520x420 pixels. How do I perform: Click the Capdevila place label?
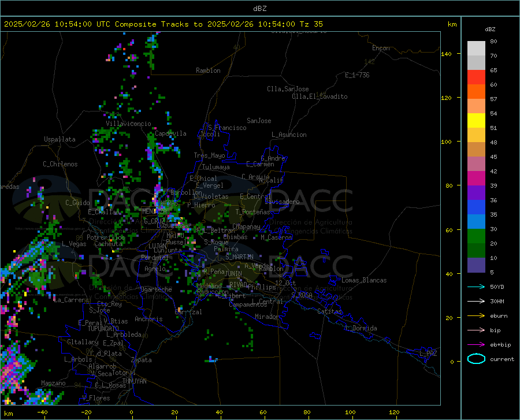click(170, 133)
